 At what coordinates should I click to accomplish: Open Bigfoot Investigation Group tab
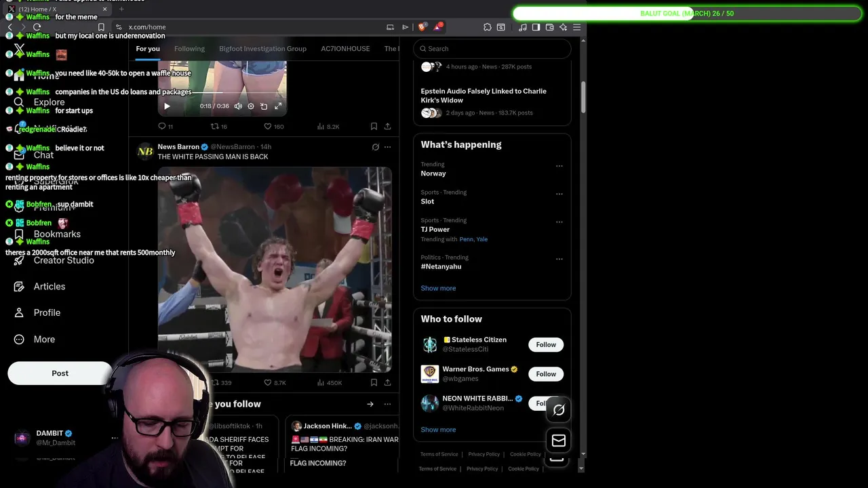tap(262, 49)
